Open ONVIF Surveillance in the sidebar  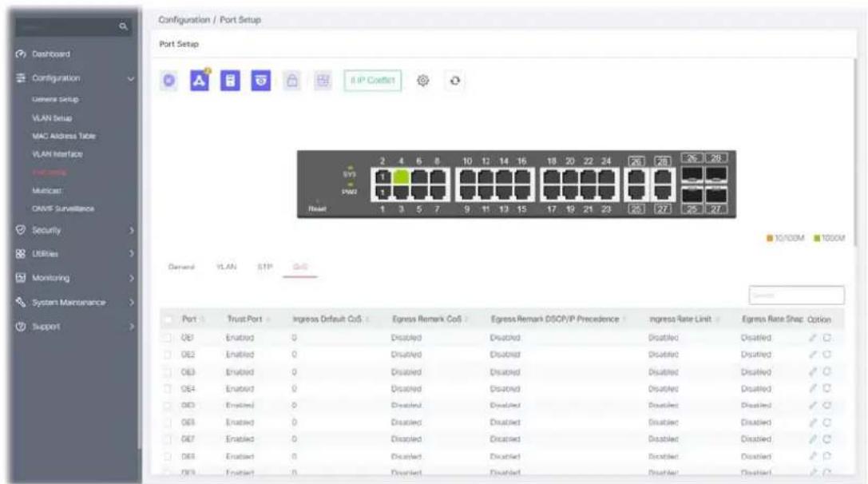point(63,208)
